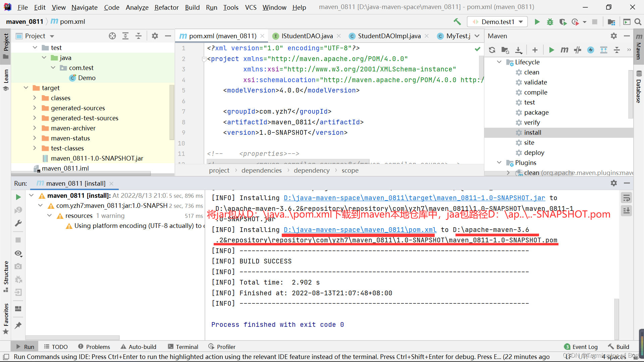
Task: Click the dependencies breadcrumb
Action: coord(261,170)
